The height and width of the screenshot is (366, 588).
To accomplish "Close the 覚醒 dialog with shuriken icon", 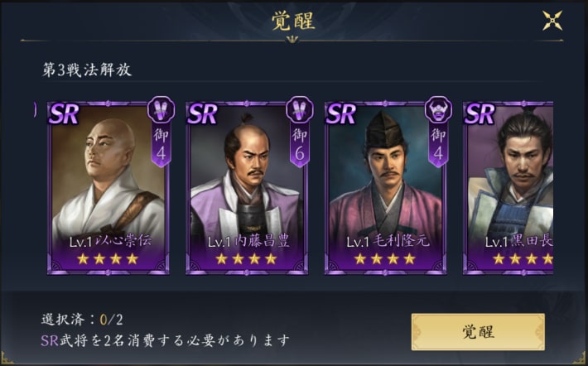I will (552, 20).
